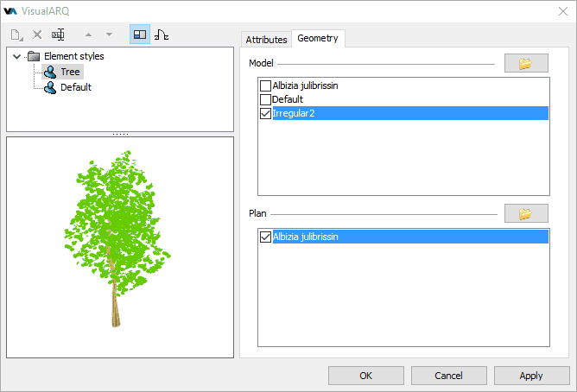Select the Geometry tab
Viewport: 577px width, 392px height.
[318, 39]
